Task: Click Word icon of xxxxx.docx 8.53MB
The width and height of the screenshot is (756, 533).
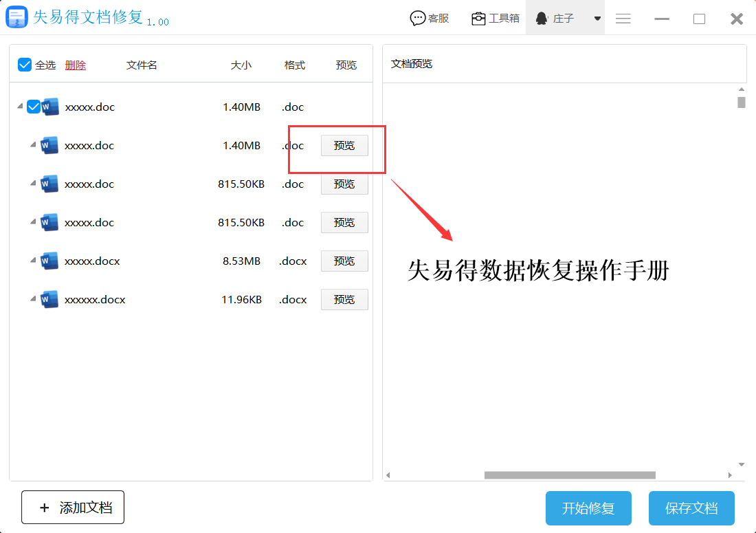Action: 49,261
